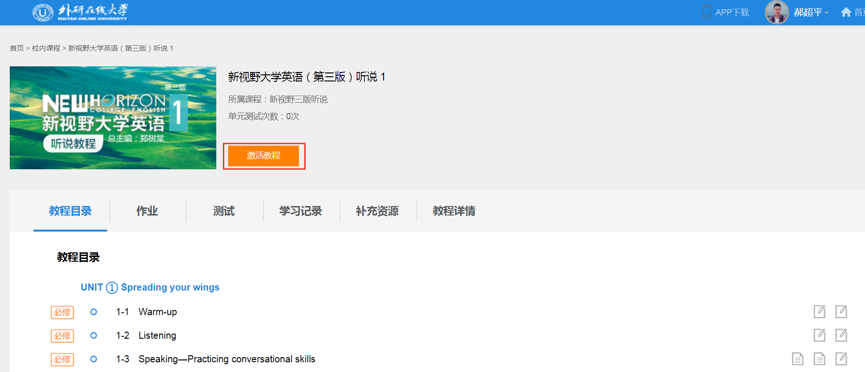The image size is (865, 372).
Task: Switch to the 教程目录 tab
Action: coord(70,211)
